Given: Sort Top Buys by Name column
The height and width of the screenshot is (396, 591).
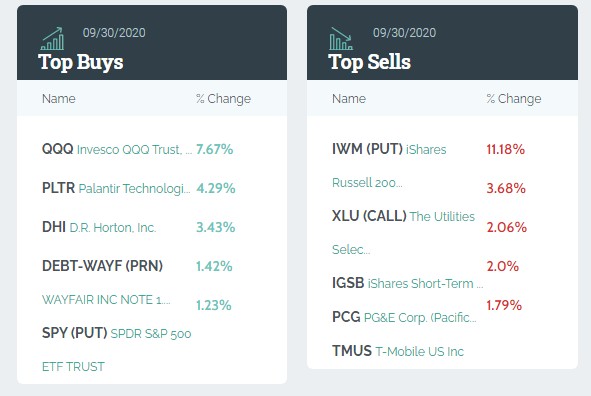Looking at the screenshot, I should (59, 99).
